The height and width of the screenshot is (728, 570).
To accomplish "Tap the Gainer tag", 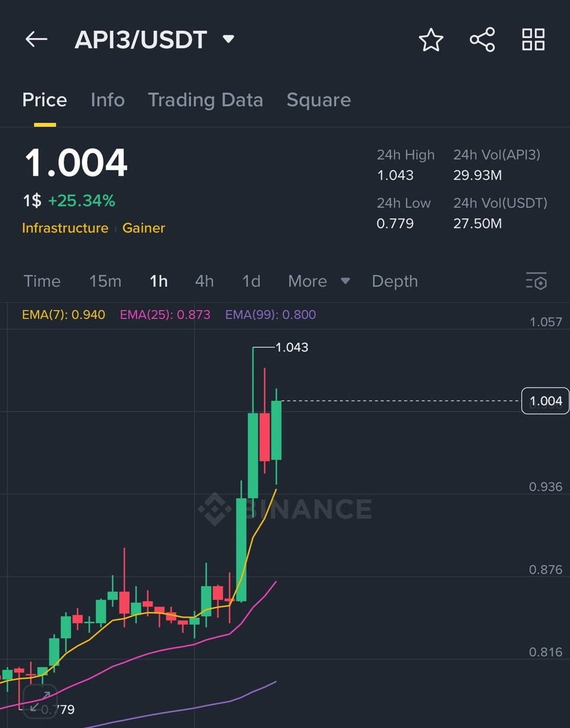I will [144, 228].
